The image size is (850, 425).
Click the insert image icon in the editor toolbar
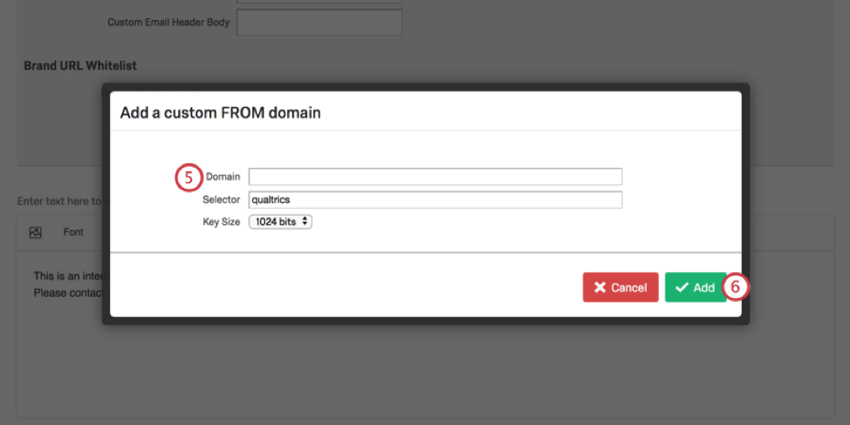(35, 232)
